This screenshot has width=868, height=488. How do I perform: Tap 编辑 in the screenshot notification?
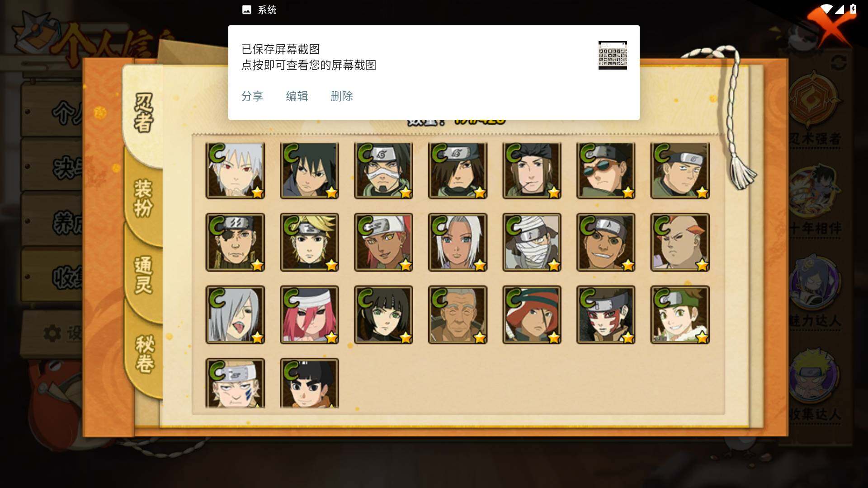pyautogui.click(x=297, y=96)
